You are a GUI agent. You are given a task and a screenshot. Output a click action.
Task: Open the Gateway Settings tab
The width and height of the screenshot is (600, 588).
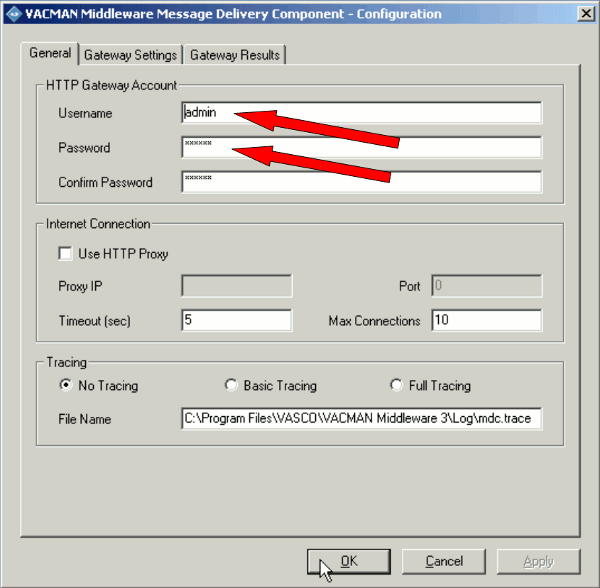tap(130, 55)
